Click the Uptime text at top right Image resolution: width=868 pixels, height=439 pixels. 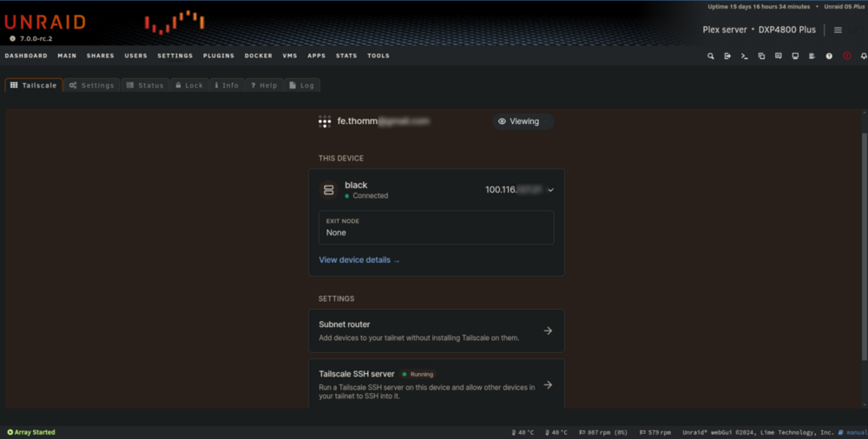759,7
